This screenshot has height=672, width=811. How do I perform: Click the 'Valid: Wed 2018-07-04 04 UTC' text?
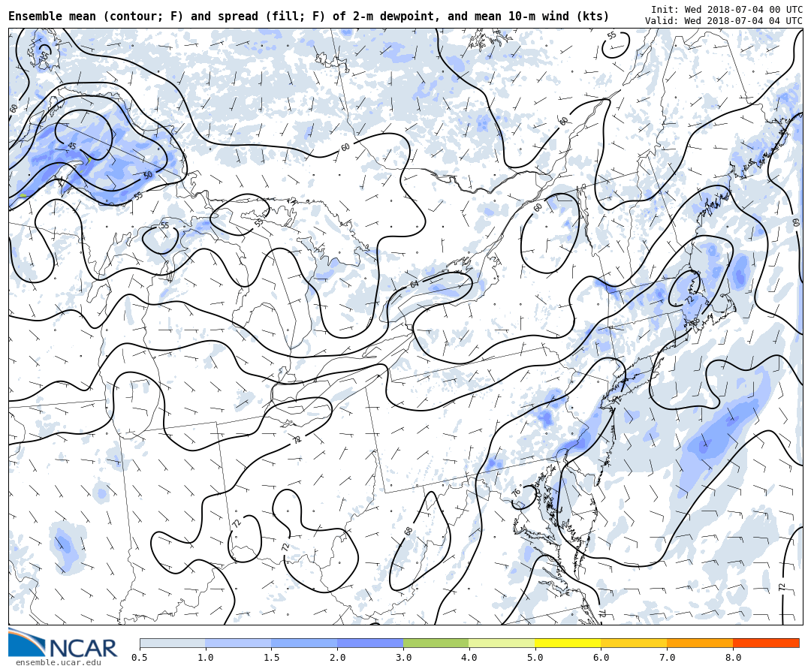[724, 21]
